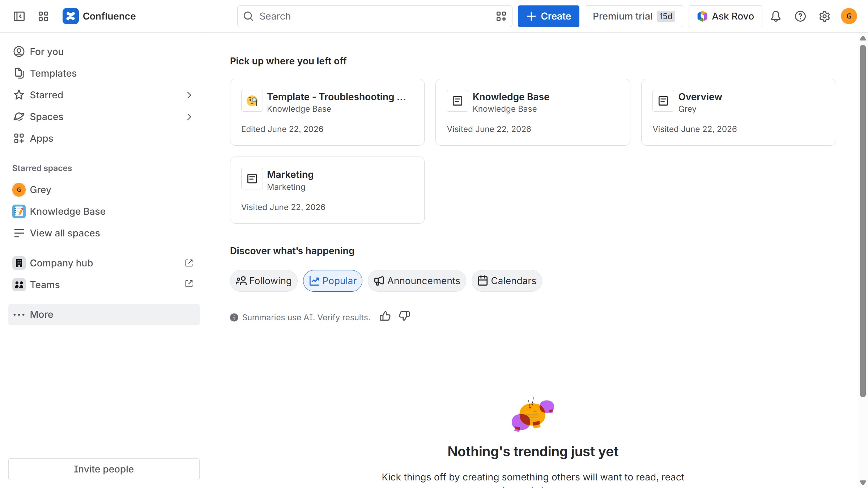
Task: Open Teams in the sidebar
Action: (104, 285)
